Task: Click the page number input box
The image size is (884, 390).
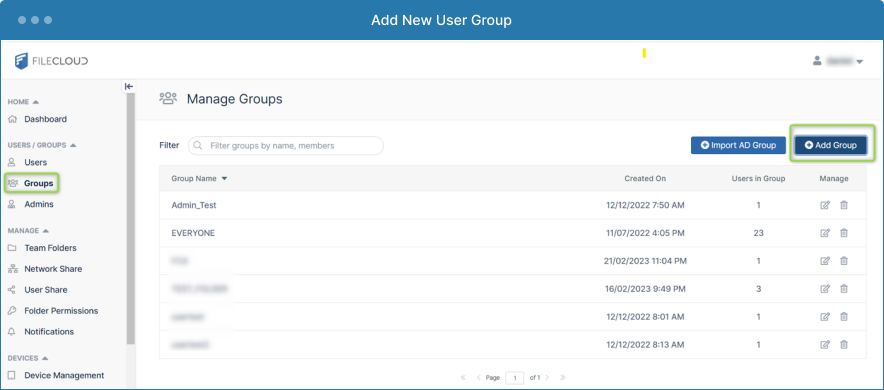Action: click(x=515, y=378)
